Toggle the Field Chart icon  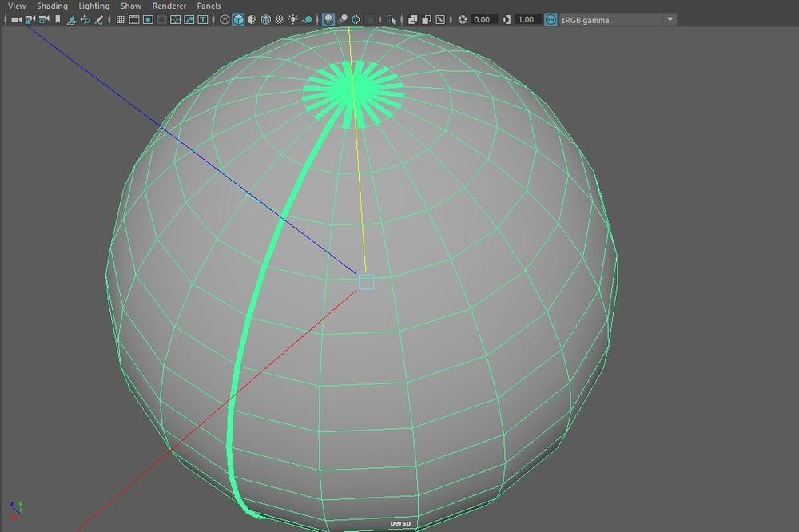tap(175, 19)
